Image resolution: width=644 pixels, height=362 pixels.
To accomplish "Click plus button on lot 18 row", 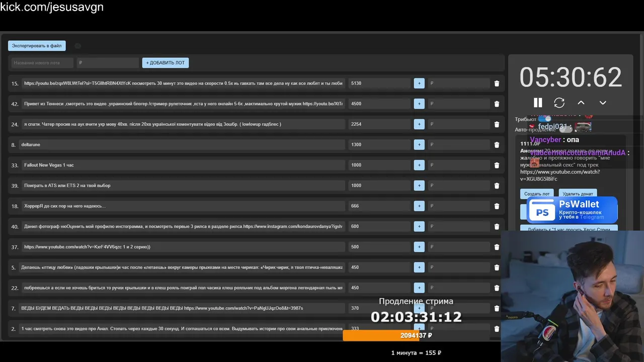I will point(419,206).
